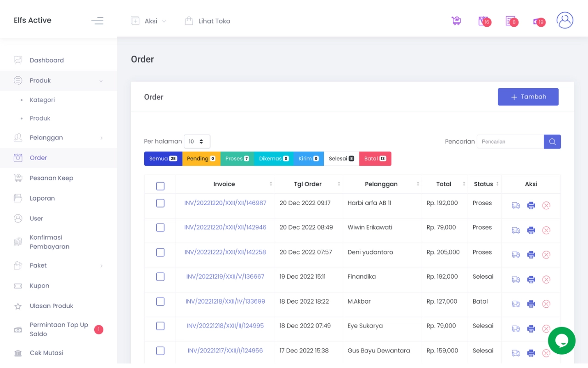This screenshot has width=588, height=368.
Task: Click the Pencarian search input field
Action: coord(510,142)
